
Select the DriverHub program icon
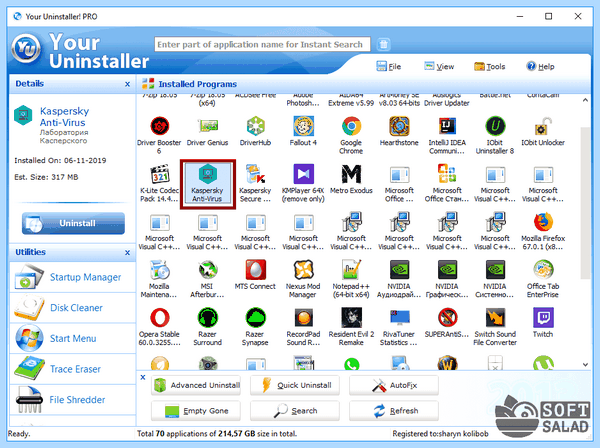coord(255,126)
